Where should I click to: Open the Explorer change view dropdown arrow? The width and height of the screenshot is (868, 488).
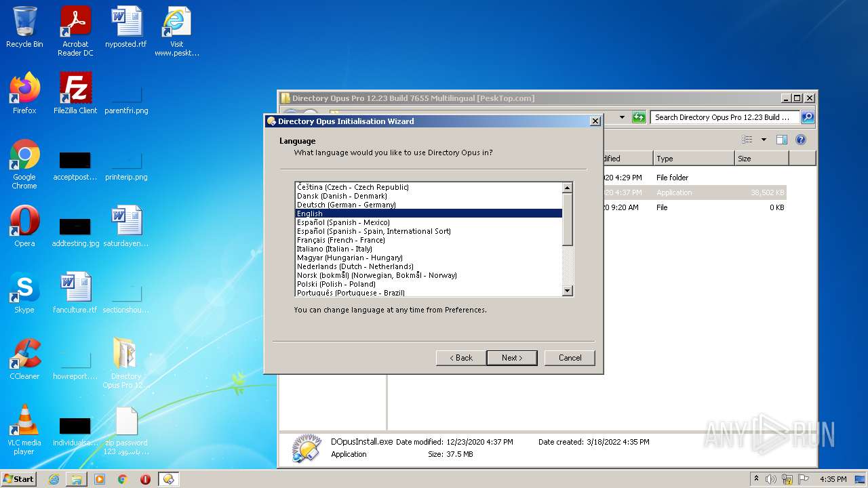point(763,140)
